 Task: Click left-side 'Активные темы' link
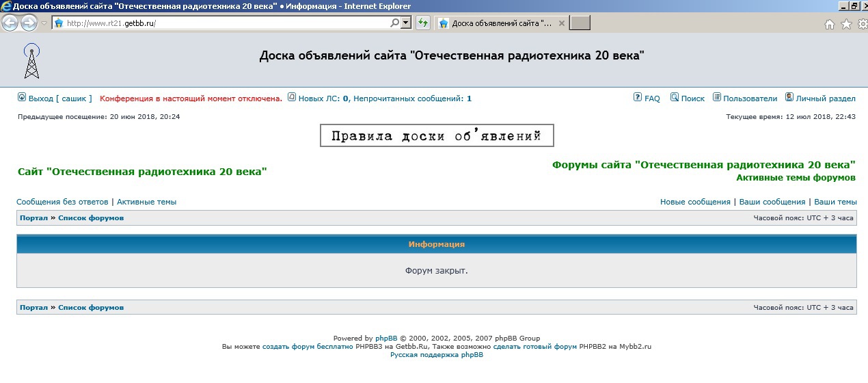click(146, 202)
